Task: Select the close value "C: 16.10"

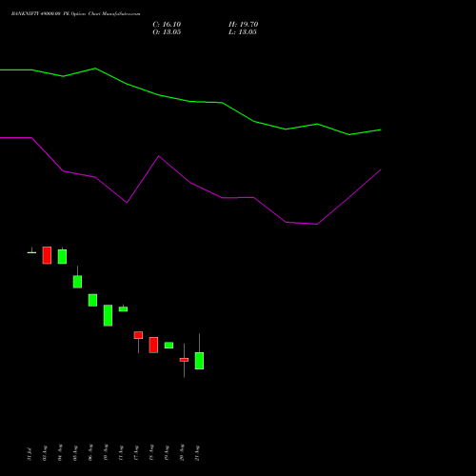Action: tap(167, 25)
